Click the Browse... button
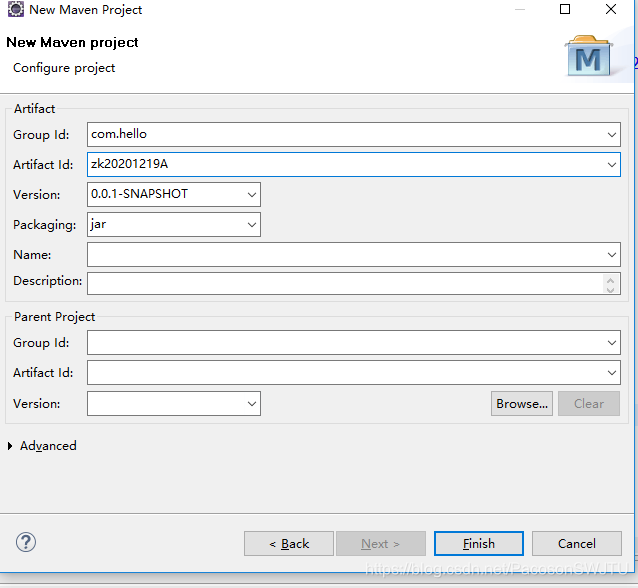 click(x=522, y=404)
